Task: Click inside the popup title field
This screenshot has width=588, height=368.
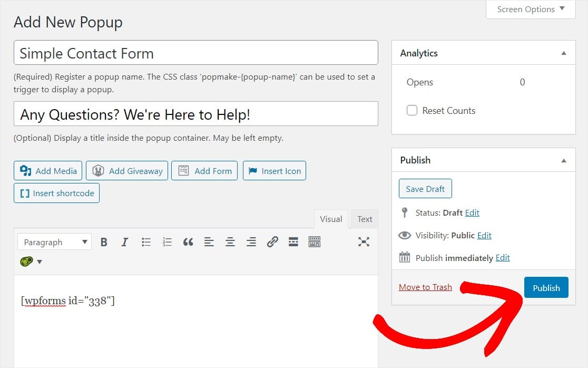Action: 196,114
